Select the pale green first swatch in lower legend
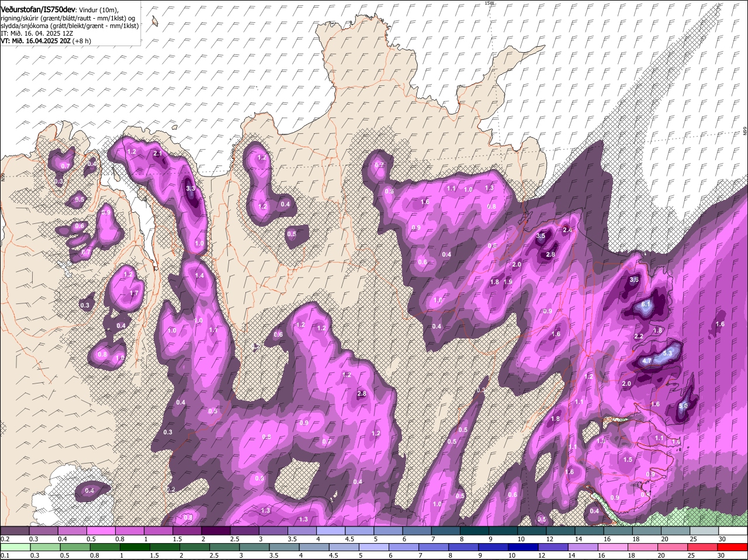The image size is (748, 560). coord(15,547)
